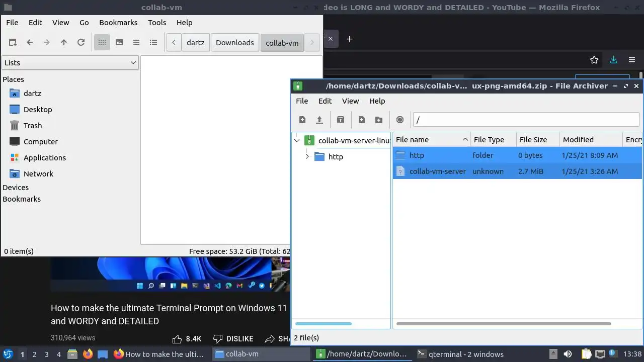This screenshot has width=644, height=362.
Task: Click path bar left scroll arrow
Action: click(174, 42)
